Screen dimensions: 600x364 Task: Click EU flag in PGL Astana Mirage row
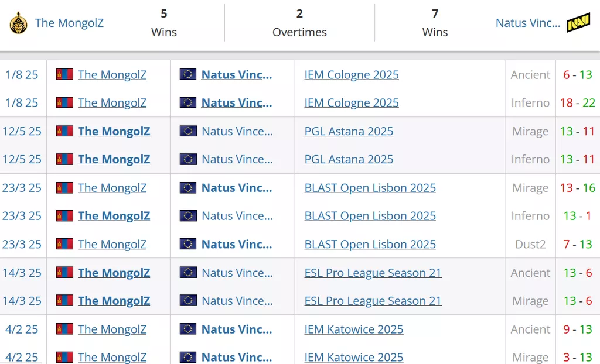pos(188,131)
